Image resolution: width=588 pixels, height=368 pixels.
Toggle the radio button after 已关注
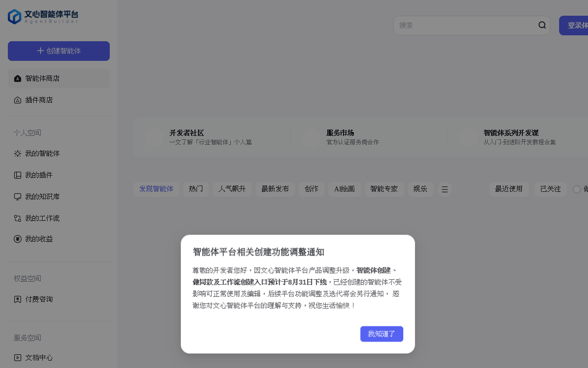click(x=577, y=189)
